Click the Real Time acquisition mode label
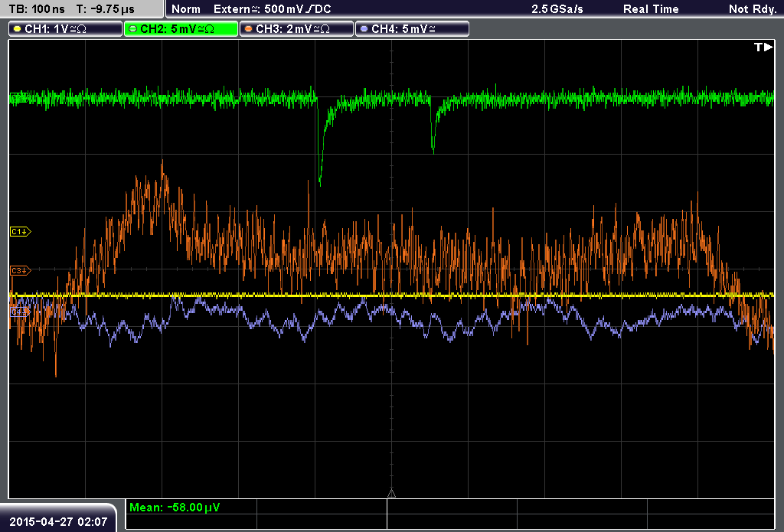This screenshot has width=784, height=532. click(x=651, y=9)
